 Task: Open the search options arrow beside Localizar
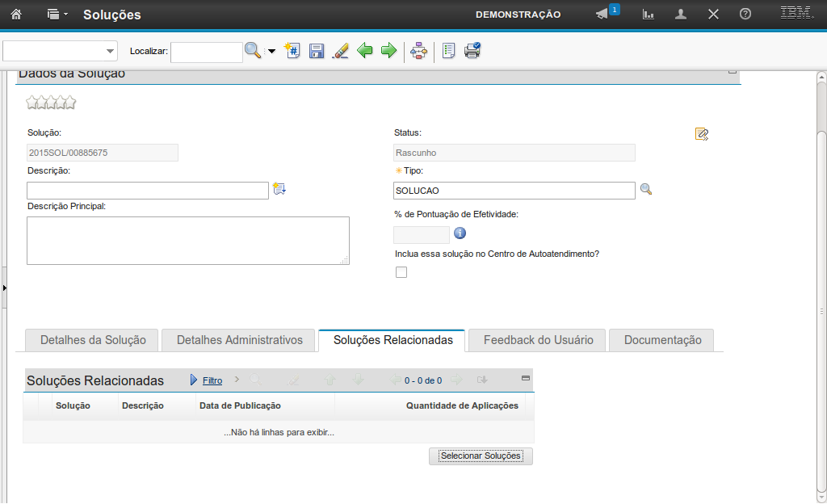pos(271,51)
